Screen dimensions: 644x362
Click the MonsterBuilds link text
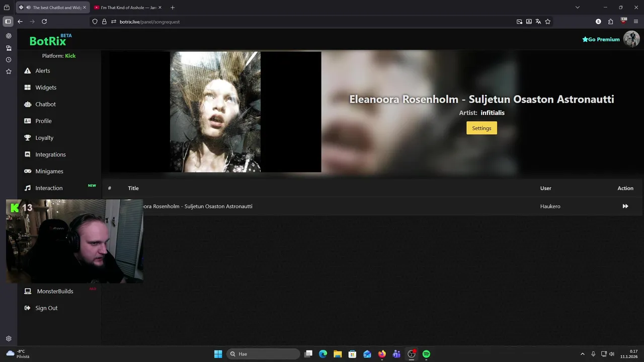click(x=55, y=291)
